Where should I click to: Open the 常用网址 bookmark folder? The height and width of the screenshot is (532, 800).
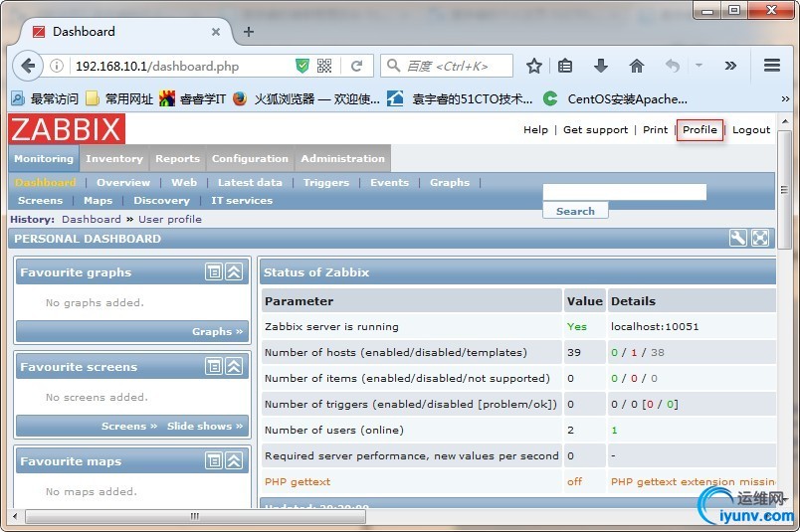coord(119,99)
